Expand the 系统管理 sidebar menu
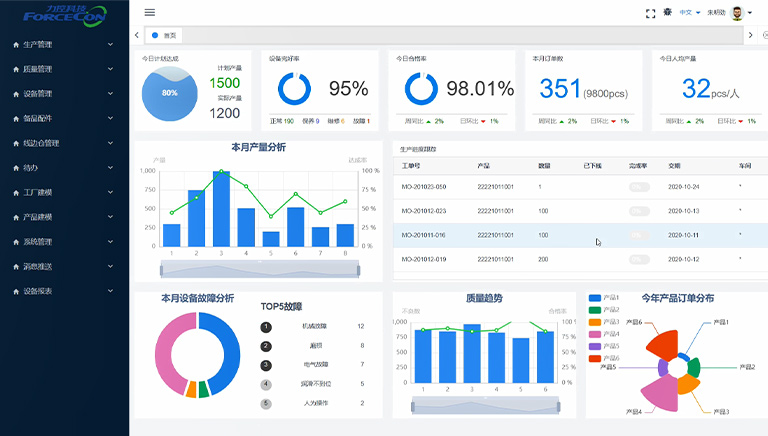 62,242
